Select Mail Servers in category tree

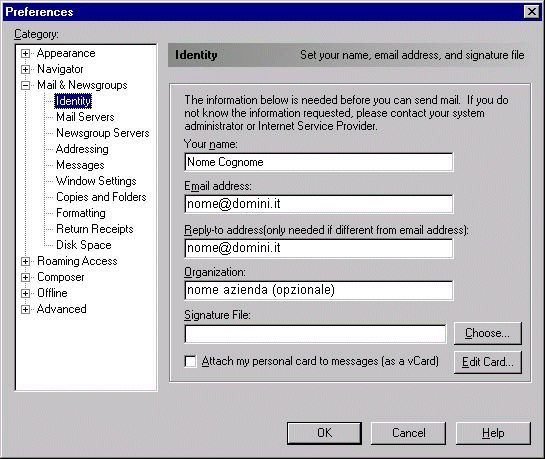click(x=85, y=117)
